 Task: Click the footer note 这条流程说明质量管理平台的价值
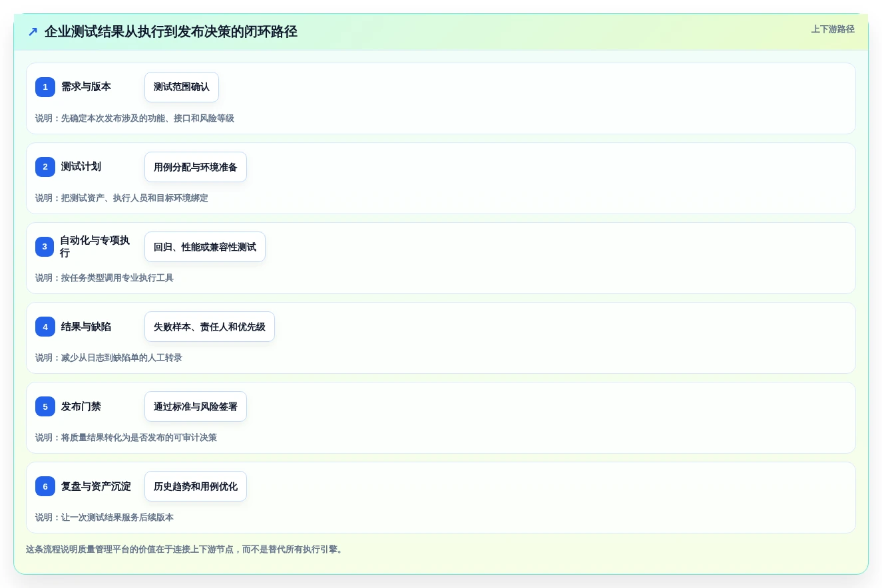pos(185,549)
